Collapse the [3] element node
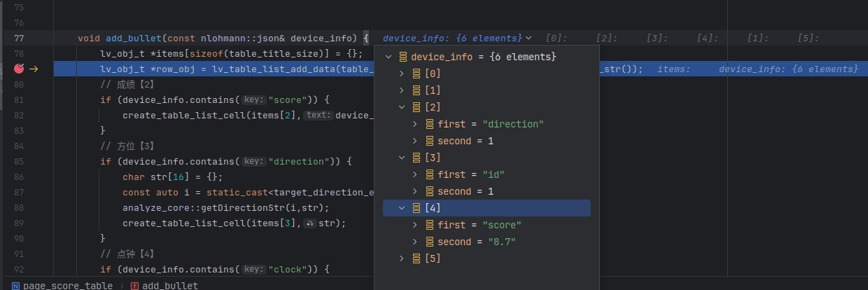The width and height of the screenshot is (868, 290). click(x=402, y=158)
